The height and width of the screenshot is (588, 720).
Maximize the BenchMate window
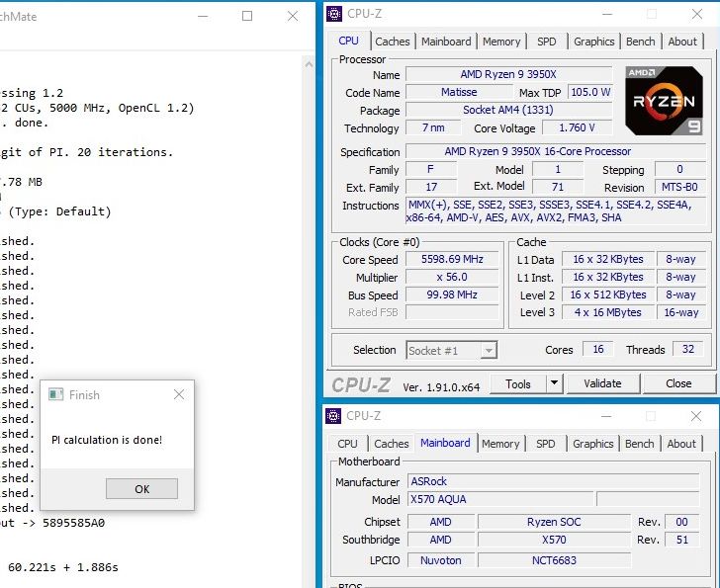pos(247,17)
